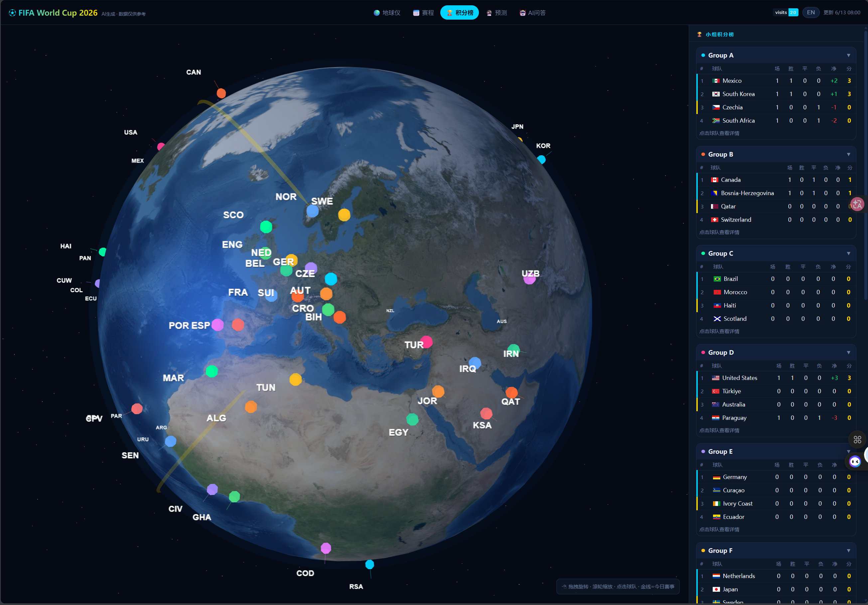The width and height of the screenshot is (868, 605).
Task: Collapse the Group D standings table
Action: tap(848, 352)
